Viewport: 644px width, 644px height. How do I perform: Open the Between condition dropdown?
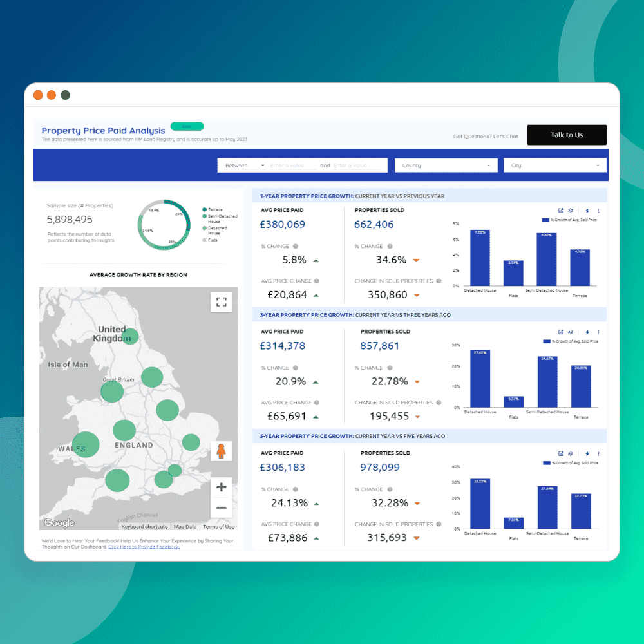(x=244, y=166)
